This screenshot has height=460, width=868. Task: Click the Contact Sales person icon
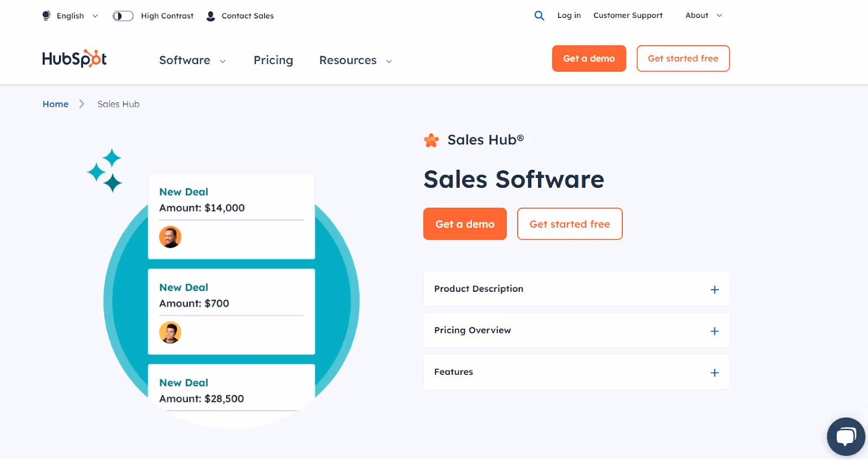click(210, 16)
